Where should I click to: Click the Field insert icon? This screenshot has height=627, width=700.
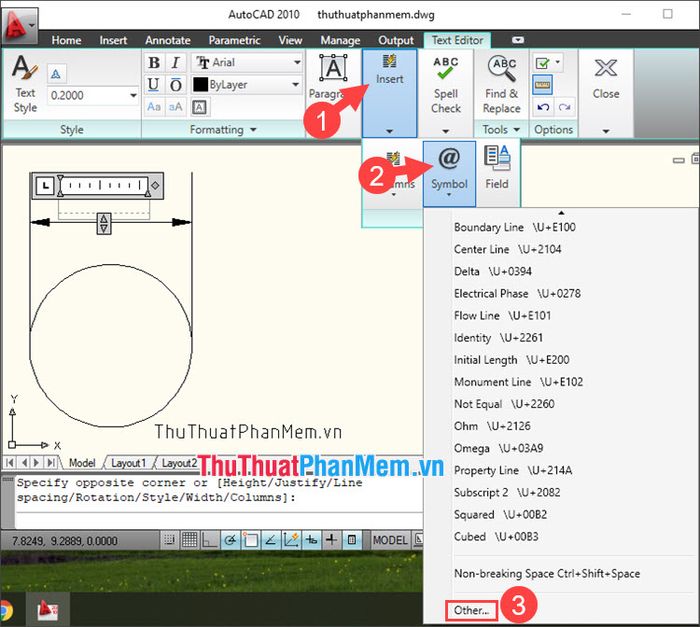(x=497, y=167)
